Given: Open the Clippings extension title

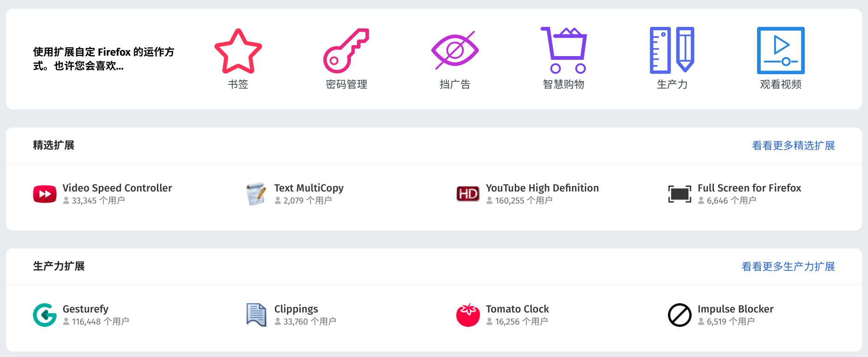Looking at the screenshot, I should point(296,309).
